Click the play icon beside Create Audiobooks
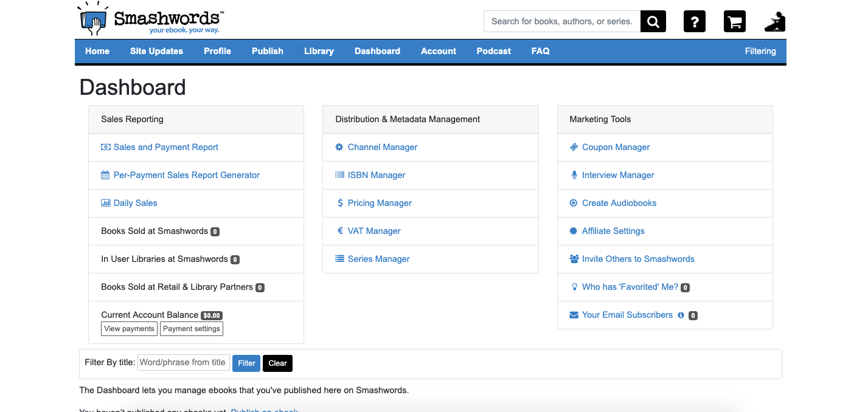 (574, 203)
